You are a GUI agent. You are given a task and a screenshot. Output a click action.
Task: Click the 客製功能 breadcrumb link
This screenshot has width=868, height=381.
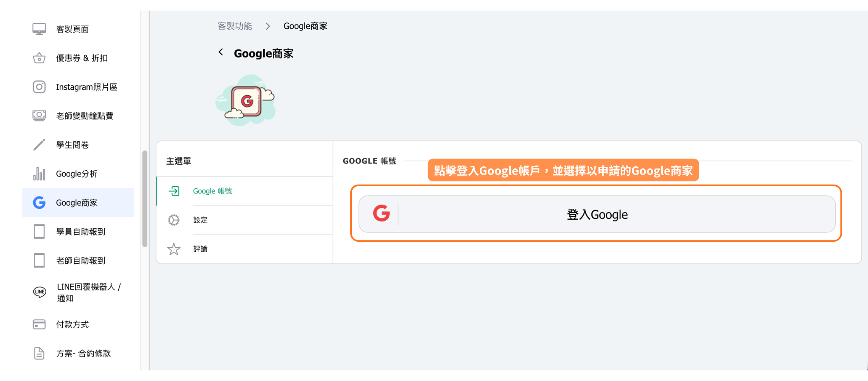[x=234, y=26]
